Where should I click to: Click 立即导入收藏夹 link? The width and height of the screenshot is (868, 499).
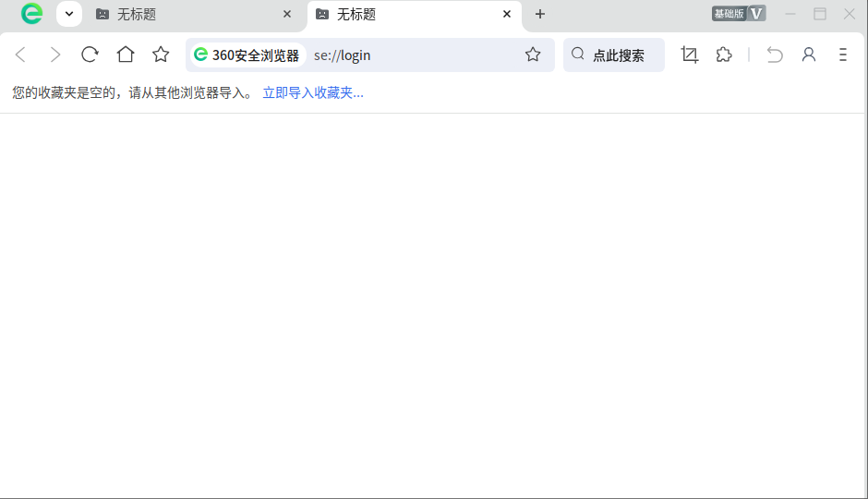(313, 93)
